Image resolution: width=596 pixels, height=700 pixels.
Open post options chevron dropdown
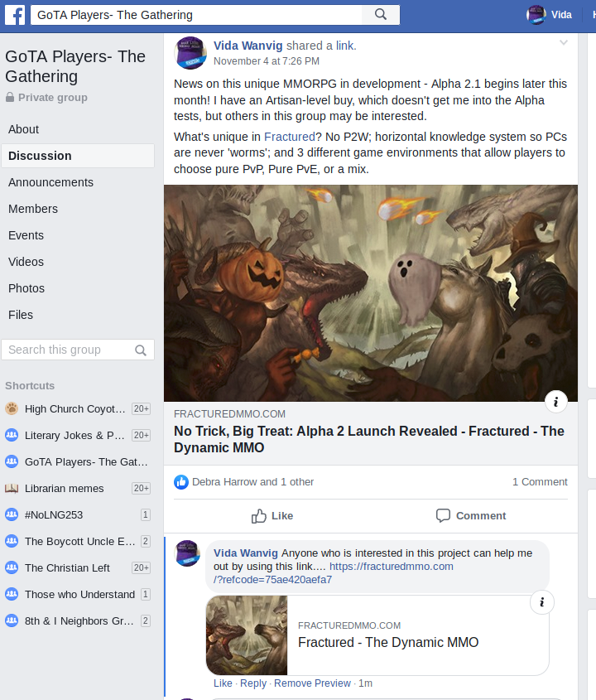(x=564, y=43)
